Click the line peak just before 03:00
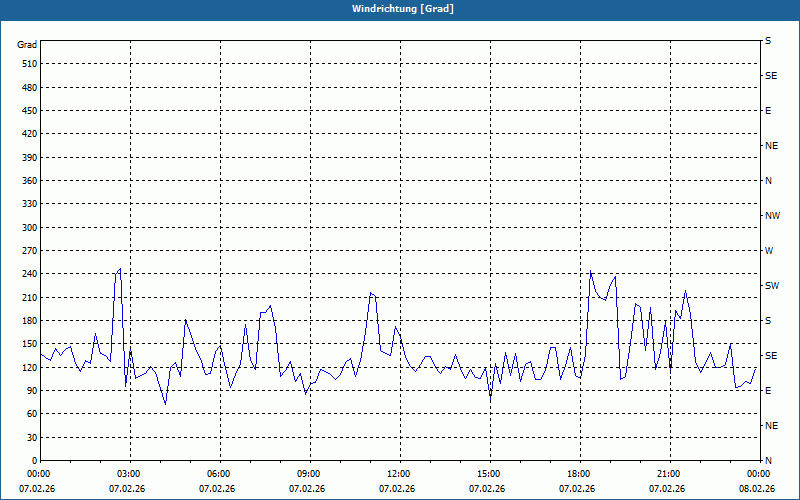The height and width of the screenshot is (500, 800). point(120,268)
